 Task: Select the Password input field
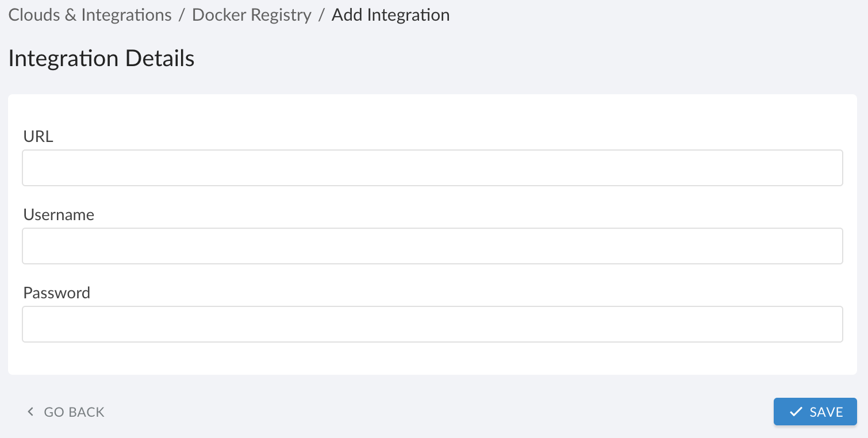click(x=431, y=324)
